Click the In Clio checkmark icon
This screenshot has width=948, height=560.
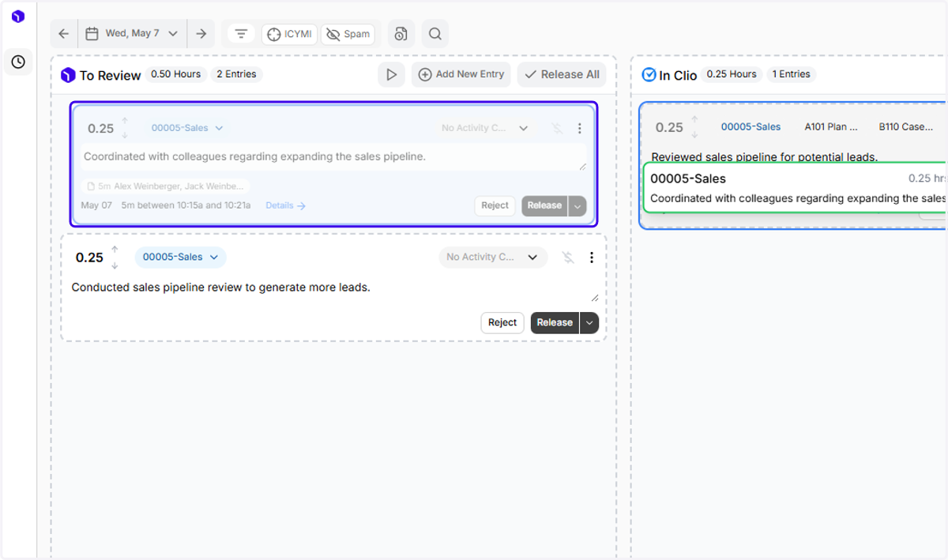(649, 74)
